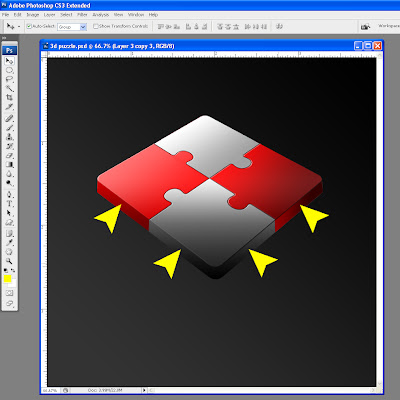Select the Notes tool
Viewport: 400px width, 400px height.
[x=9, y=234]
